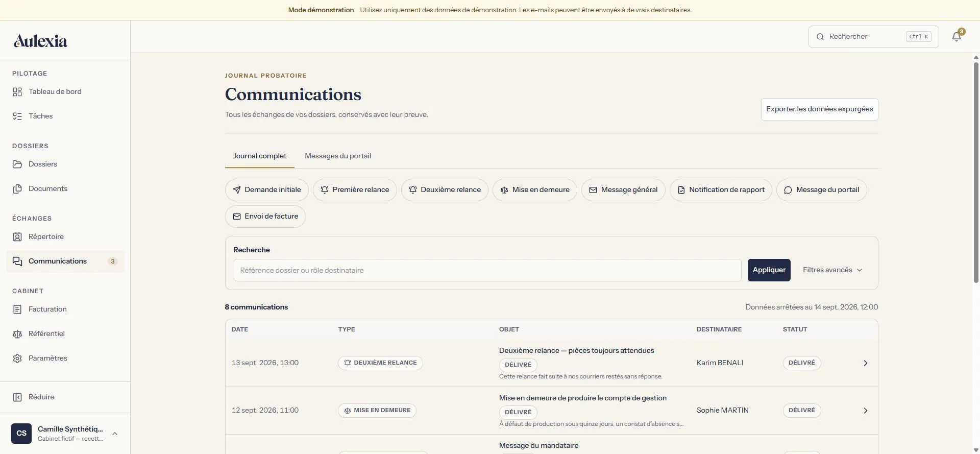Screen dimensions: 980x454
Task: Open notifications bell icon
Action: pos(957,37)
